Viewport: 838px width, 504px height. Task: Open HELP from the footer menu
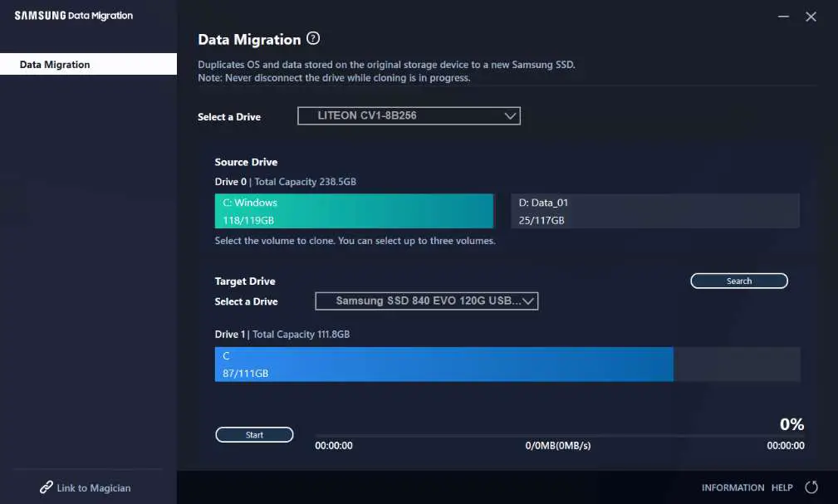click(781, 487)
